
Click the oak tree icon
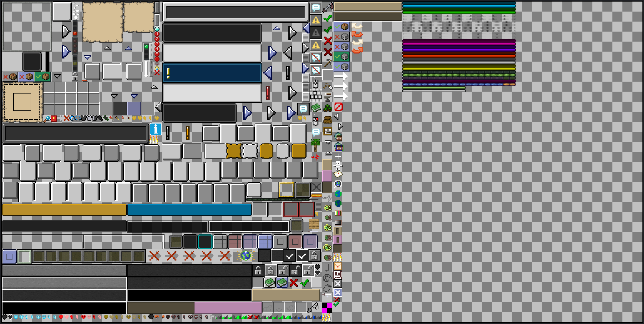tap(316, 145)
